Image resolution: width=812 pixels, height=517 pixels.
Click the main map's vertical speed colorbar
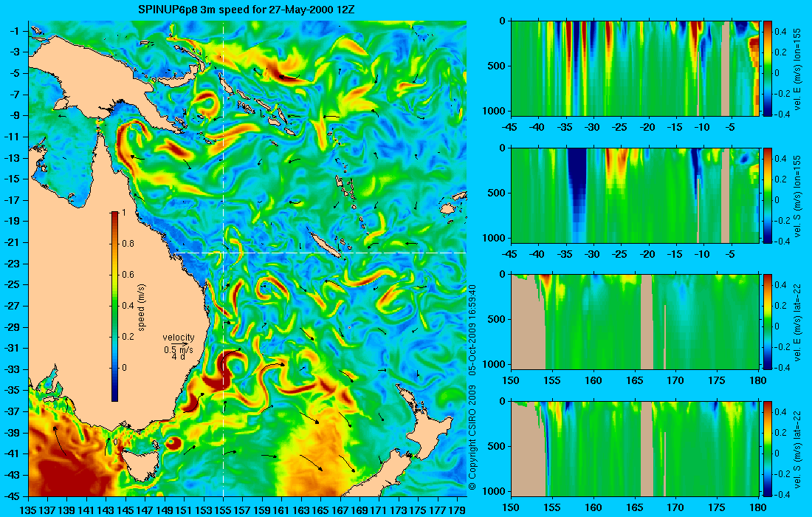click(x=114, y=307)
